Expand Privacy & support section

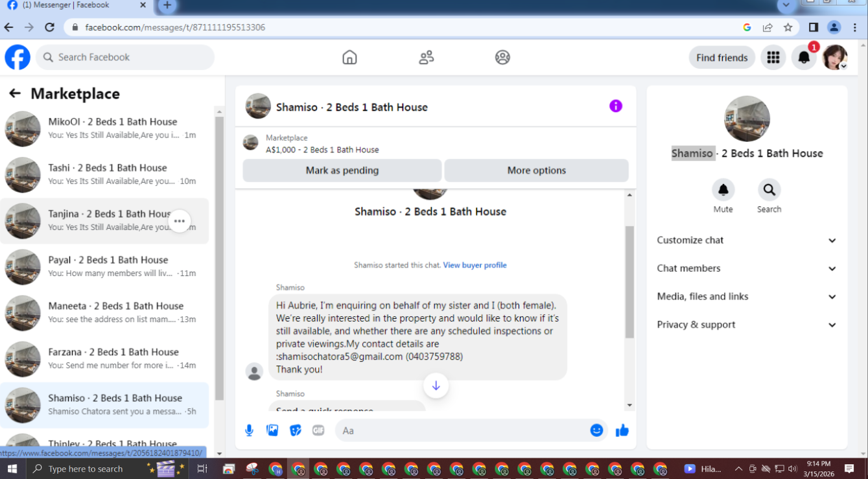coord(747,325)
